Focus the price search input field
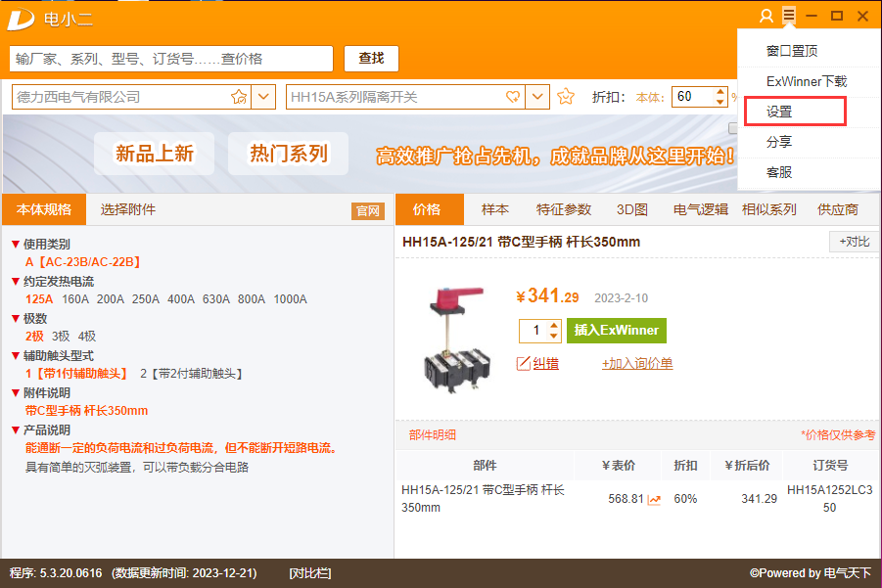882x588 pixels. coord(171,59)
